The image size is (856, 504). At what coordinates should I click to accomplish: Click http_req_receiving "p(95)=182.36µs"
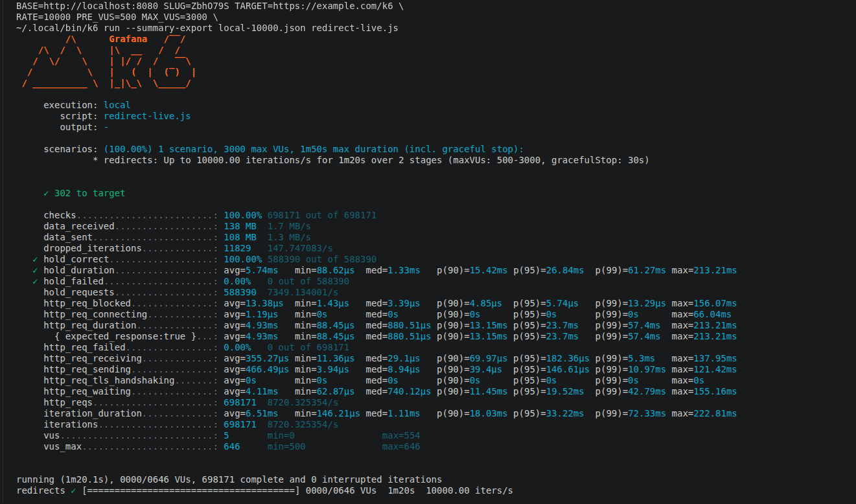[x=551, y=358]
